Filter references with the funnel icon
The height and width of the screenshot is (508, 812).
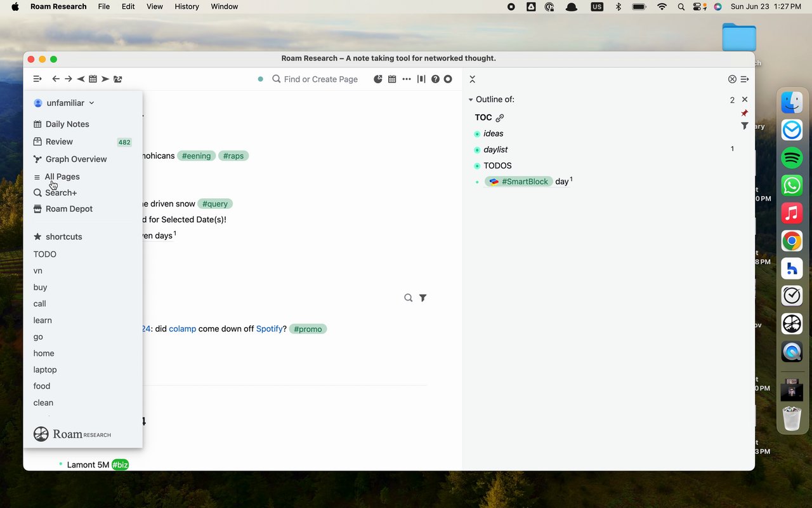pyautogui.click(x=423, y=298)
